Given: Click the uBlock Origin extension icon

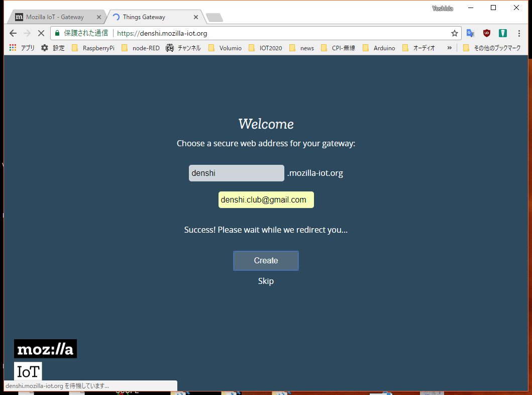Looking at the screenshot, I should 486,33.
